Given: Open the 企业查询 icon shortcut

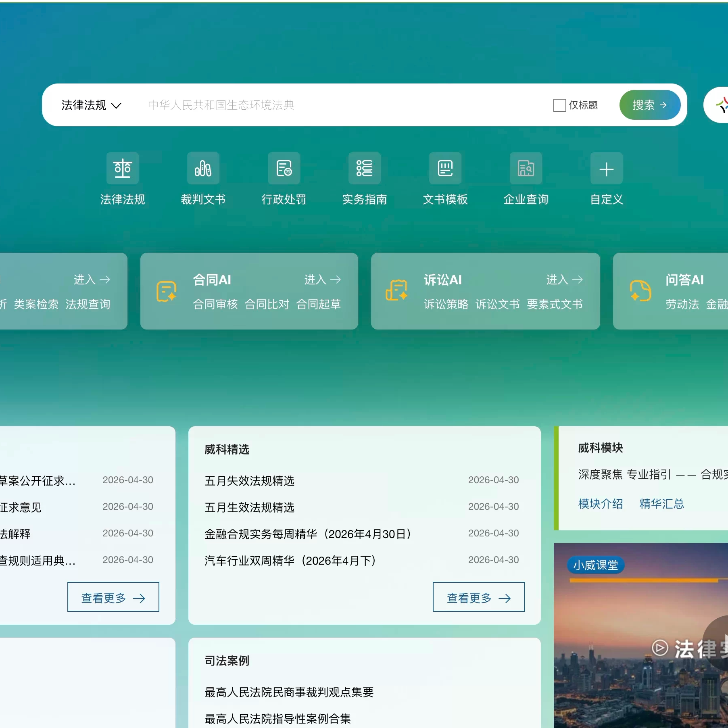Looking at the screenshot, I should [526, 168].
